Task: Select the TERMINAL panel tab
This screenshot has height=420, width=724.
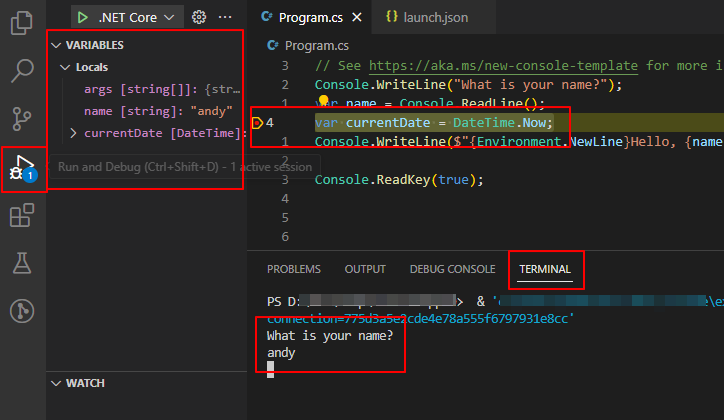Action: pos(545,269)
